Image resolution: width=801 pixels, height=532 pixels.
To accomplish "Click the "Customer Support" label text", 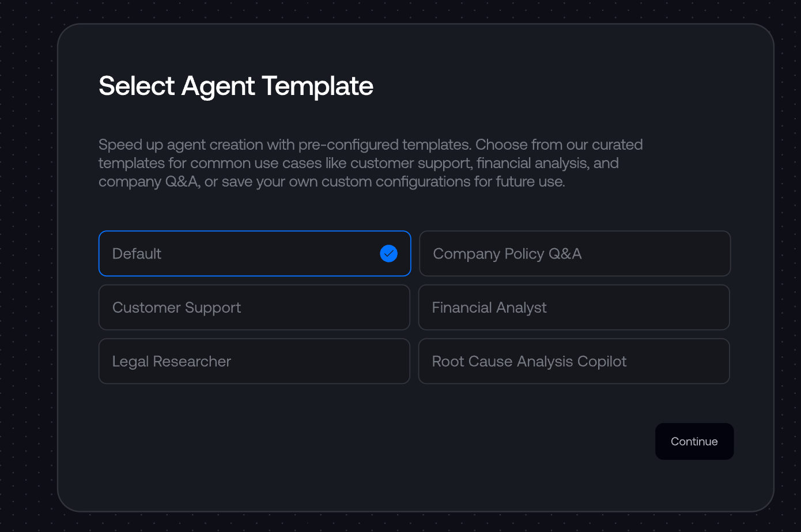I will 176,307.
